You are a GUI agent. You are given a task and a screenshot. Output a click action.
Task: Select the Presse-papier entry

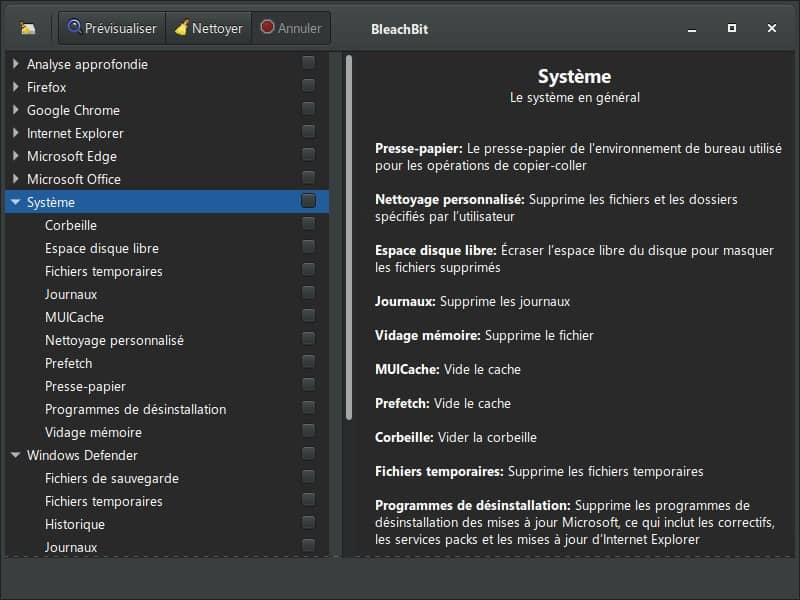(x=85, y=386)
